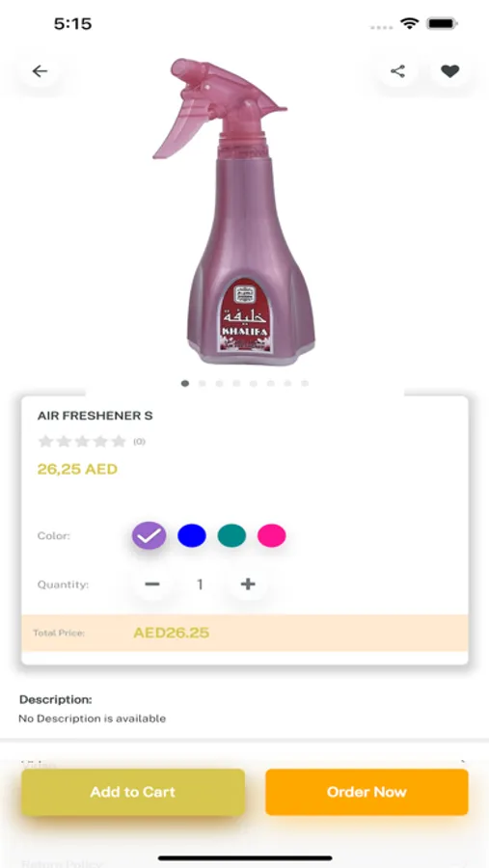Add to Cart button
This screenshot has width=489, height=868.
133,792
